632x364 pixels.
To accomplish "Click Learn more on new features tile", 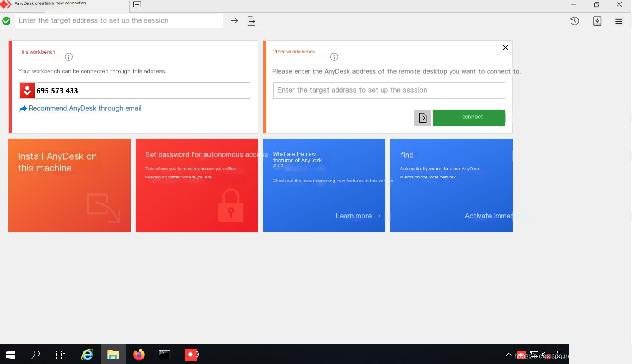I will click(x=358, y=216).
